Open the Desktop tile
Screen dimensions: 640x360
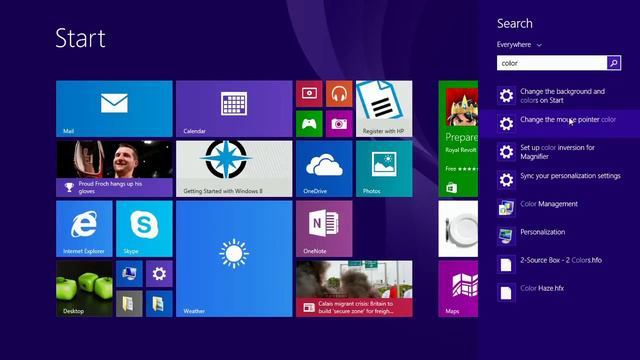coord(84,289)
